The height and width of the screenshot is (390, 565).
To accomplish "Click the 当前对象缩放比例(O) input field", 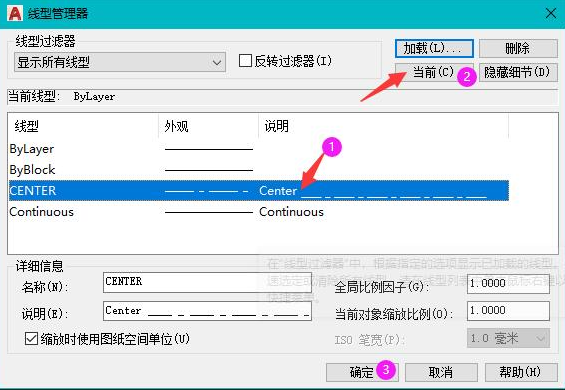I will pos(508,311).
